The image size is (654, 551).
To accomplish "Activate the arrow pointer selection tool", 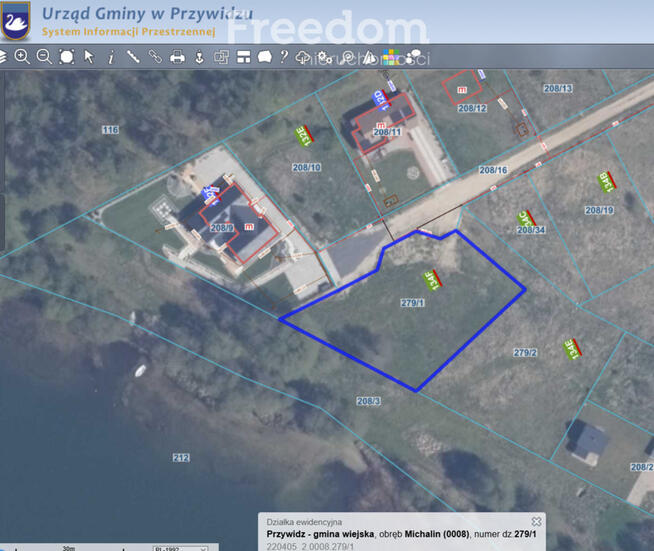I will tap(89, 57).
